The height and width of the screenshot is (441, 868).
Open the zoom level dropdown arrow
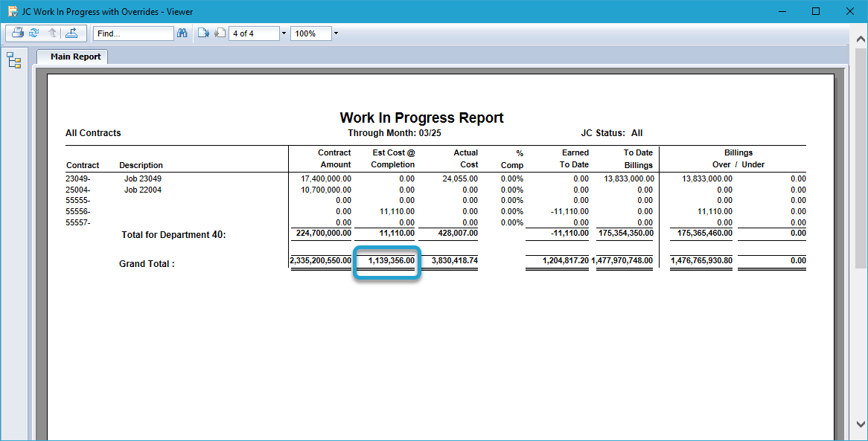[x=336, y=33]
